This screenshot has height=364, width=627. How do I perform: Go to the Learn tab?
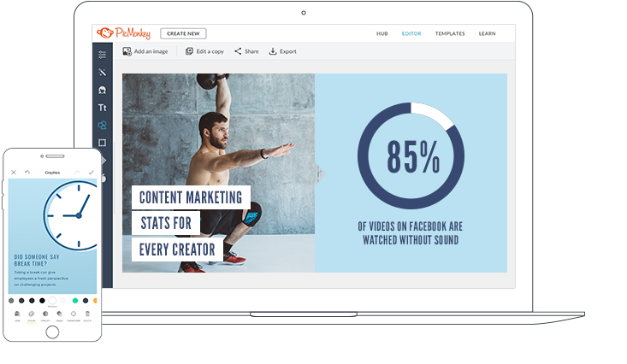tap(487, 33)
